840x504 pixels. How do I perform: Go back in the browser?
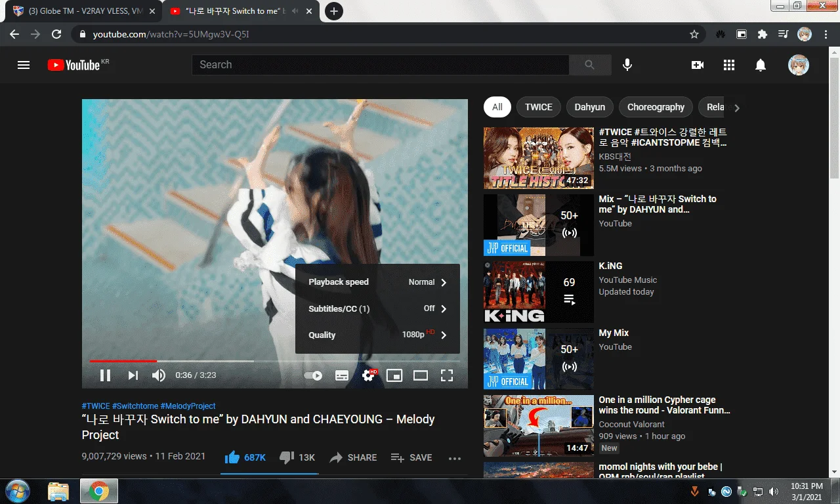(x=14, y=34)
